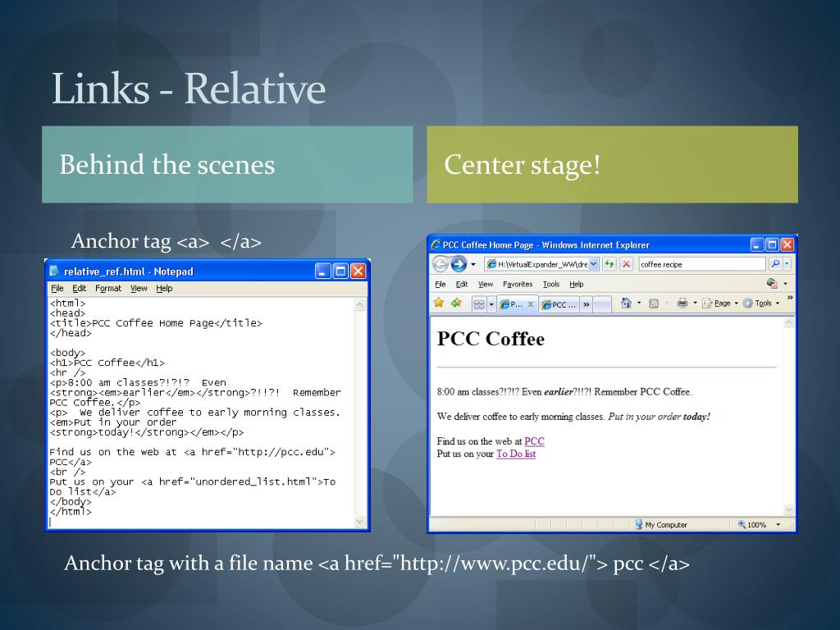Image resolution: width=840 pixels, height=630 pixels.
Task: Click the Notepad scrollbar up arrow
Action: 360,304
